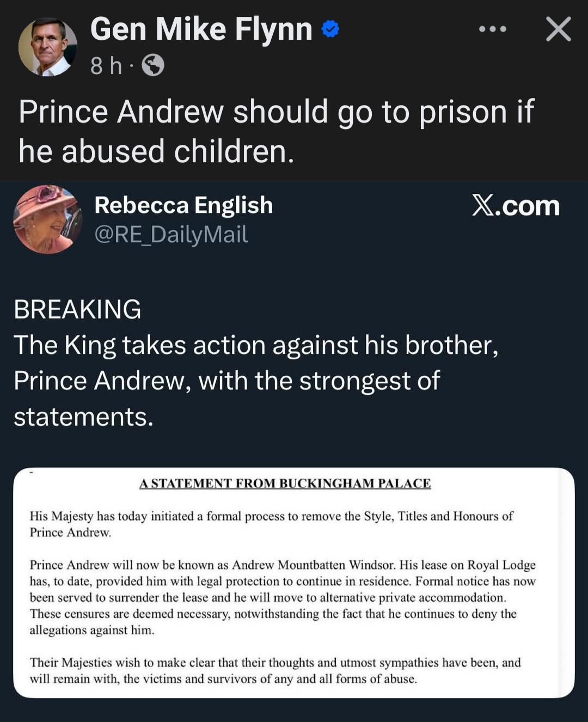Open the Rebecca English account name
Viewport: 588px width, 722px height.
click(x=183, y=205)
